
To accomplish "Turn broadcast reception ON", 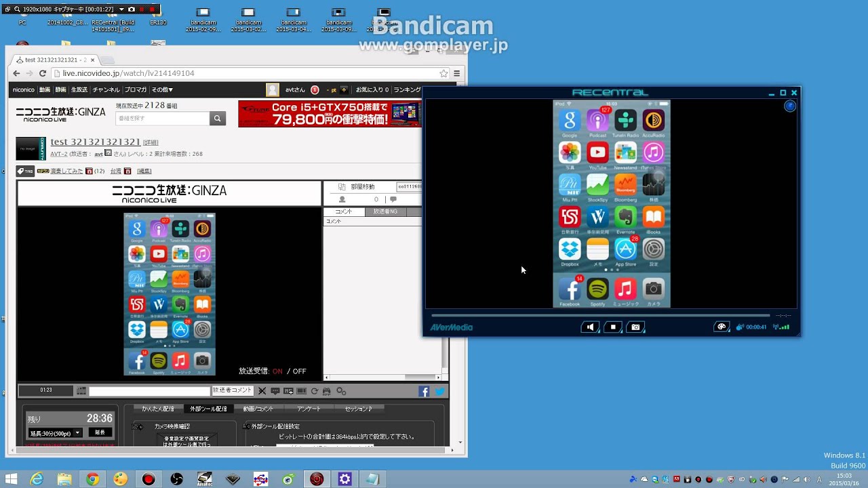I will point(277,371).
